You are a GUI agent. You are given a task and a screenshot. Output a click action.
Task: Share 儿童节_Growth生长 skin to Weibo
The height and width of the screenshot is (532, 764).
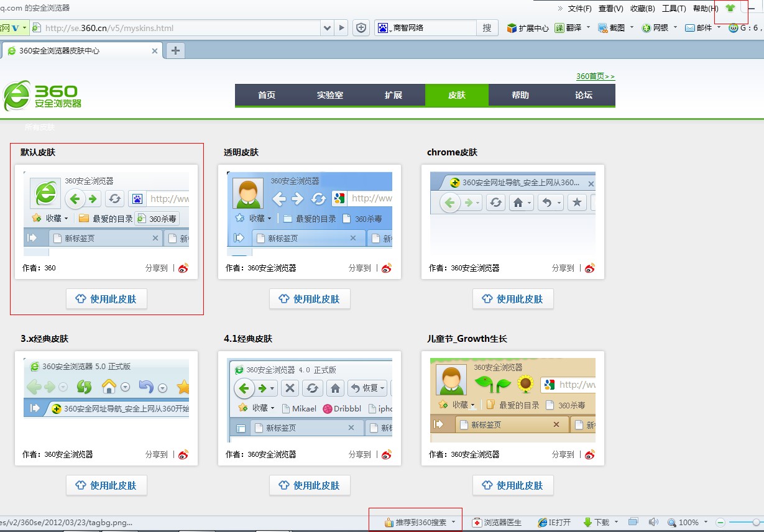pos(590,455)
